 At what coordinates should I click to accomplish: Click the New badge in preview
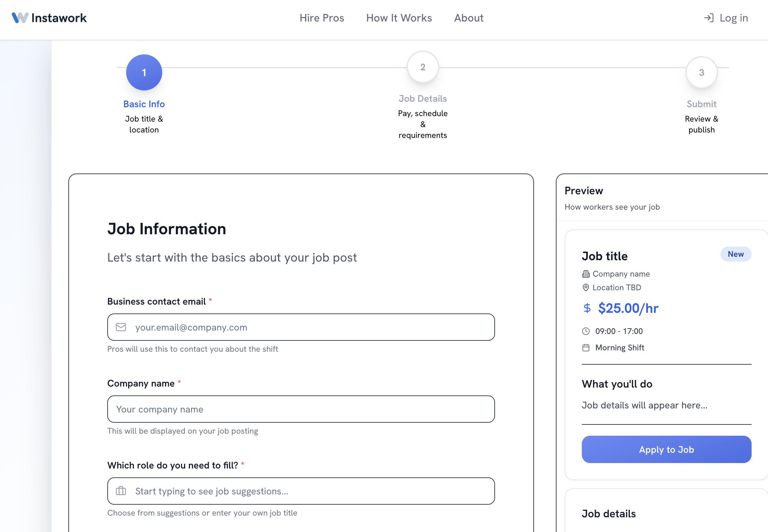tap(736, 254)
